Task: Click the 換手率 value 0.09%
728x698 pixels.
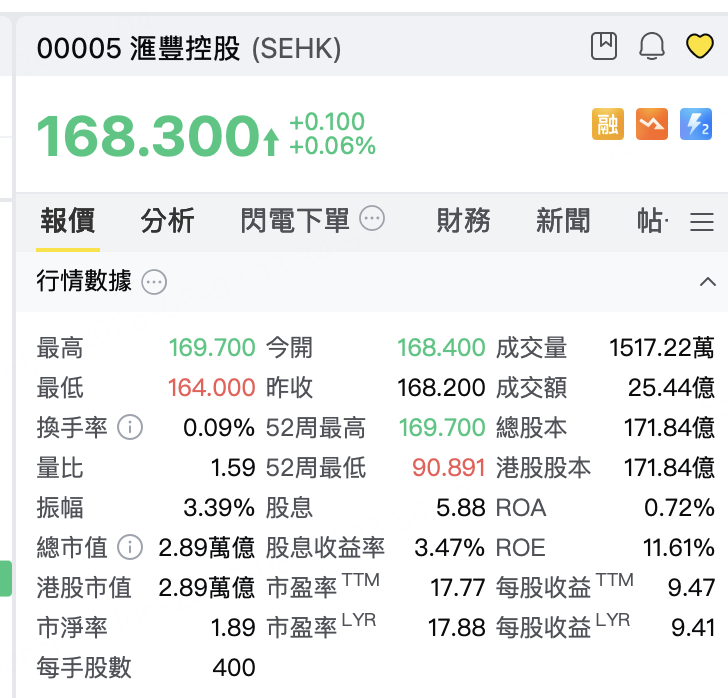Action: click(x=219, y=427)
